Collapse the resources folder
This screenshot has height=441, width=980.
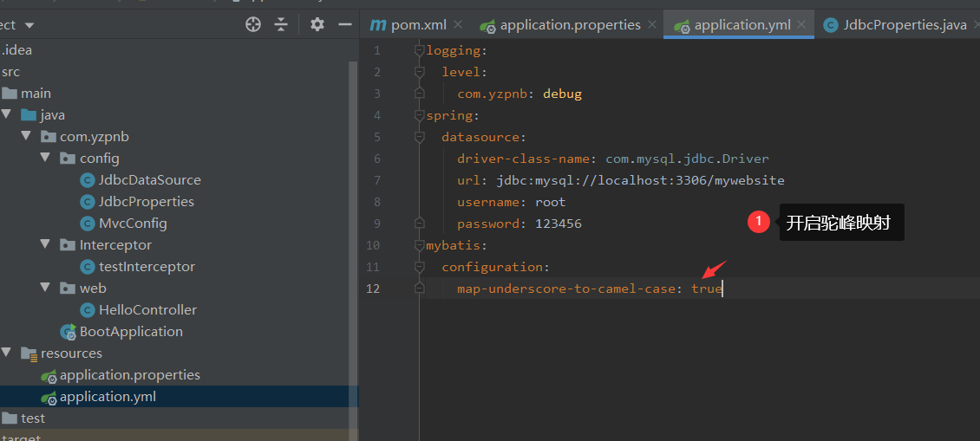[x=7, y=353]
